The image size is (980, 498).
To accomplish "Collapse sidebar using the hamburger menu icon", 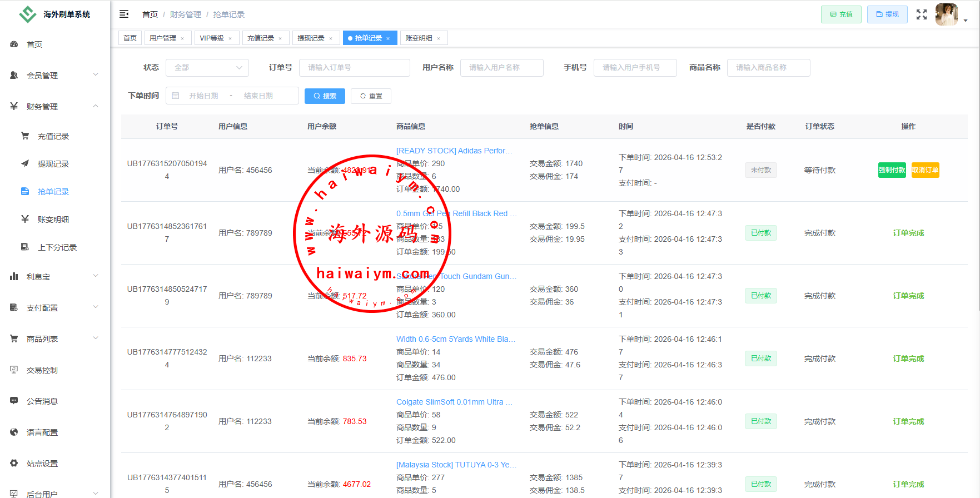I will pyautogui.click(x=124, y=14).
